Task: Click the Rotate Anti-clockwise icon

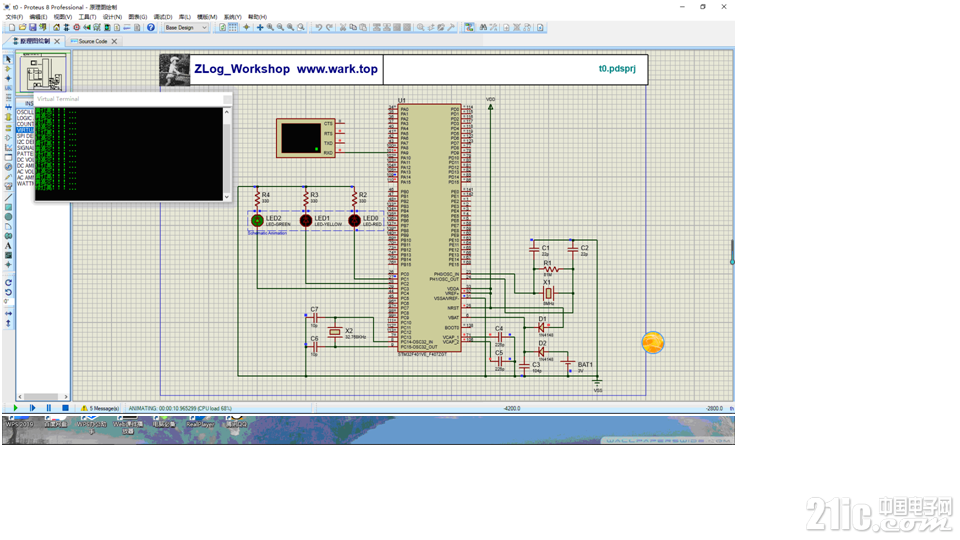Action: coord(8,293)
